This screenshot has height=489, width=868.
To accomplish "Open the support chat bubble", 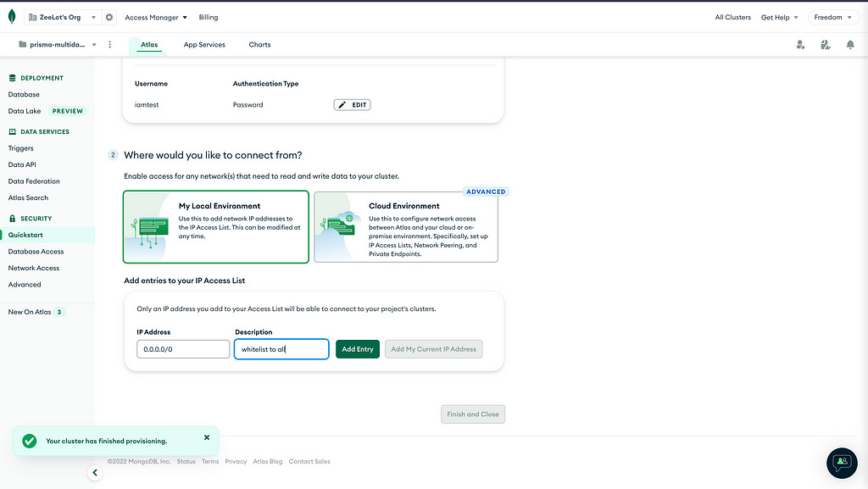I will point(842,463).
